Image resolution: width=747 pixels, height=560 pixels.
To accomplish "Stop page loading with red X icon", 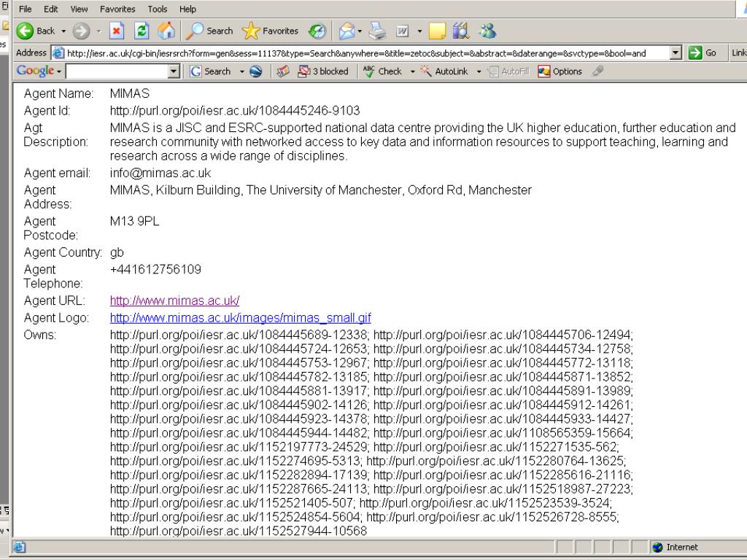I will [x=117, y=31].
